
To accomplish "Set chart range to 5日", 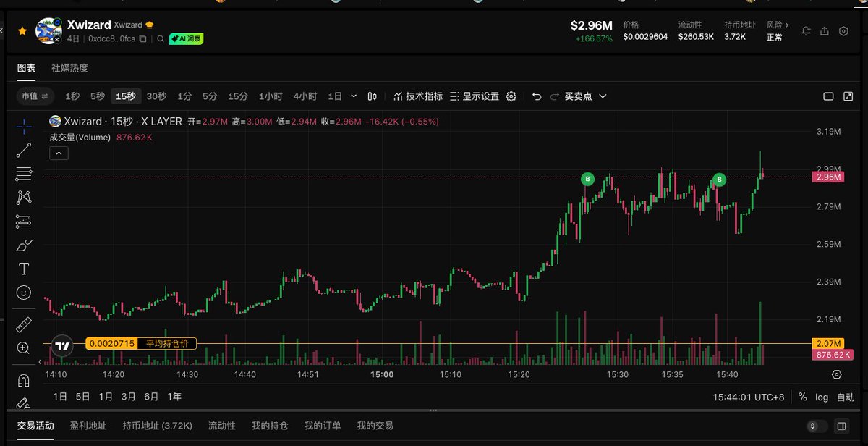I will (83, 397).
